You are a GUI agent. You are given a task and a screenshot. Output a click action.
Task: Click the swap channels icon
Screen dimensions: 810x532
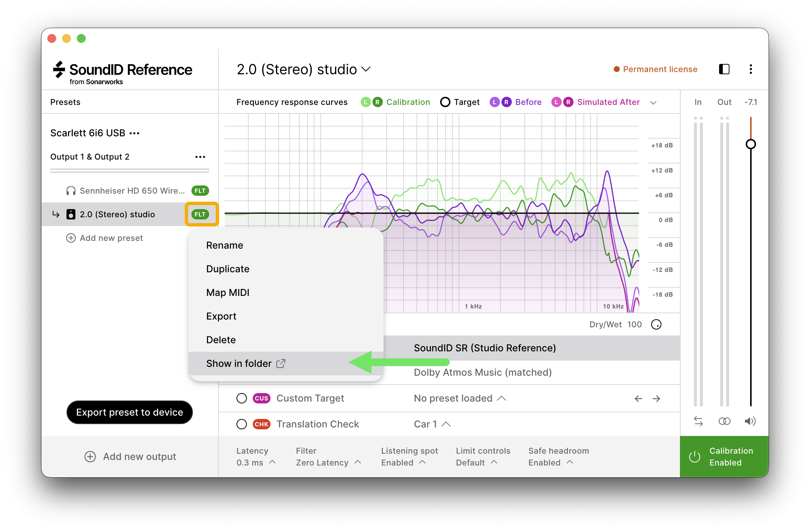coord(698,421)
